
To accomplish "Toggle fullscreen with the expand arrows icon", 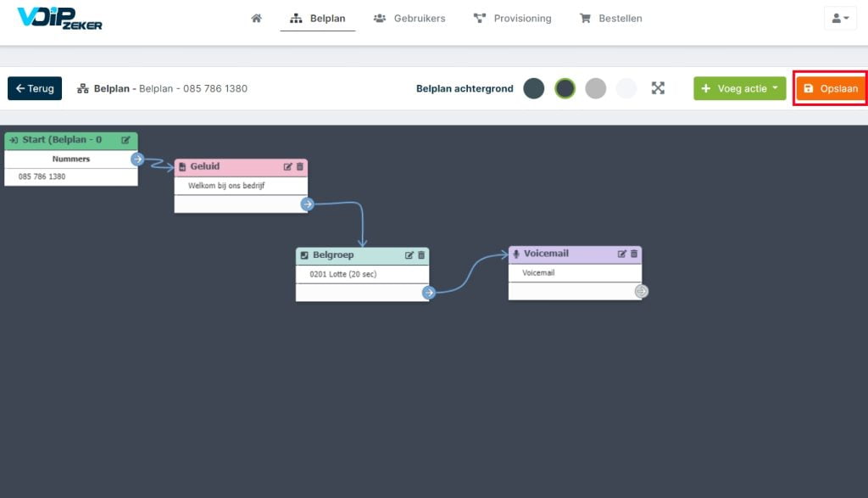I will pyautogui.click(x=658, y=88).
